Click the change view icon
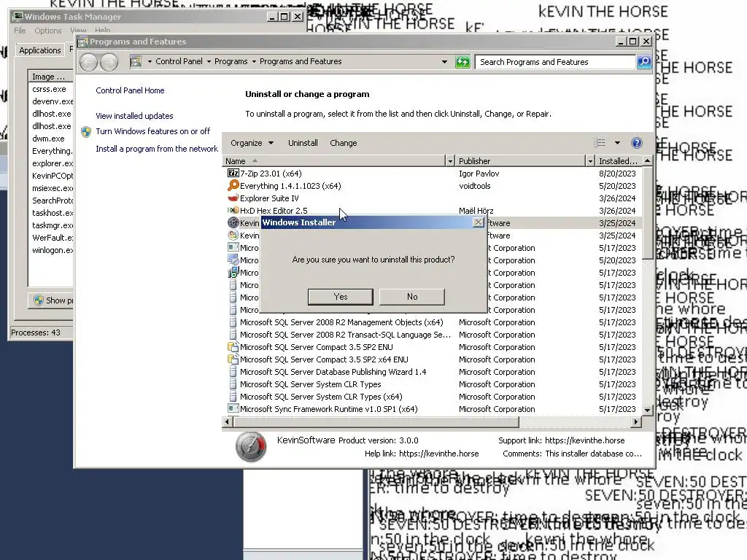Image resolution: width=747 pixels, height=560 pixels. click(x=600, y=143)
